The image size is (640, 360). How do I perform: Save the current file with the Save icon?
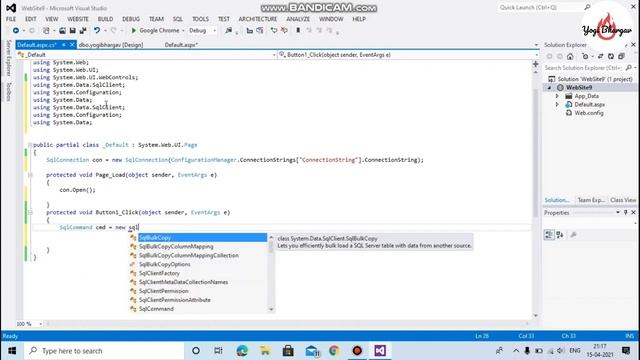click(73, 31)
